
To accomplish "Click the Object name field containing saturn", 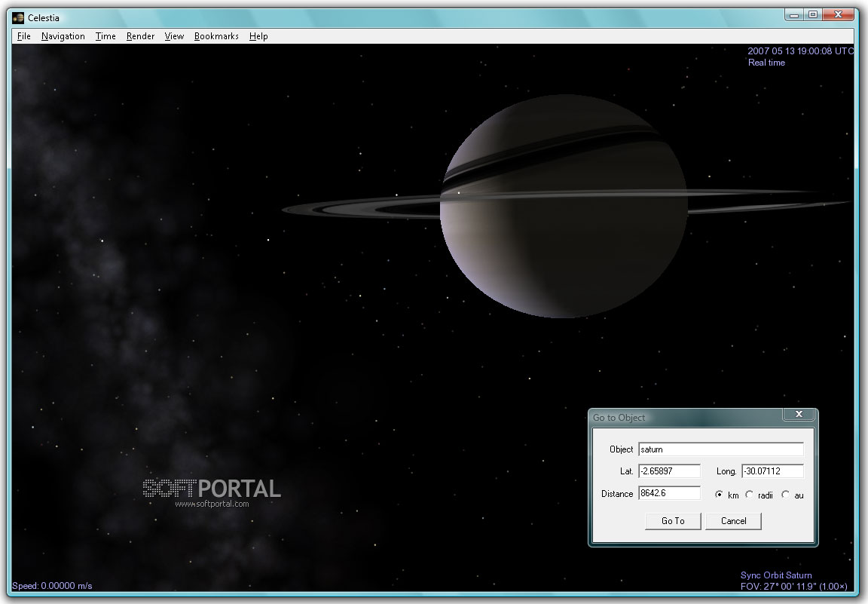I will [720, 449].
